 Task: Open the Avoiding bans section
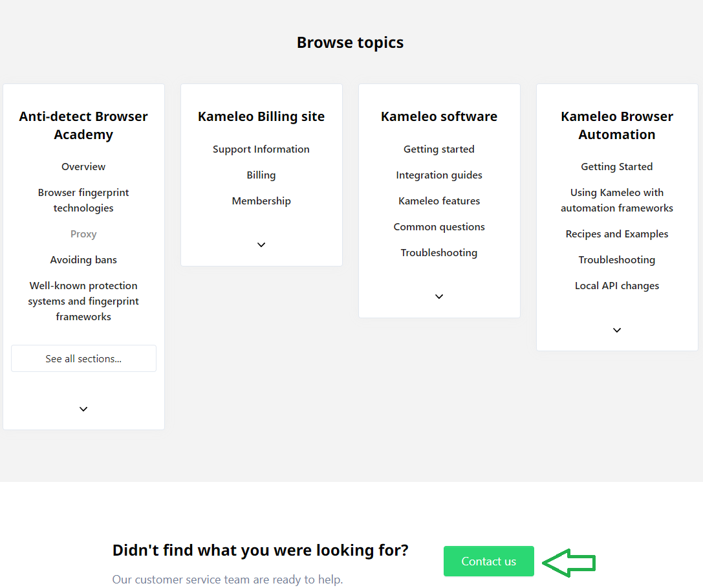coord(83,259)
